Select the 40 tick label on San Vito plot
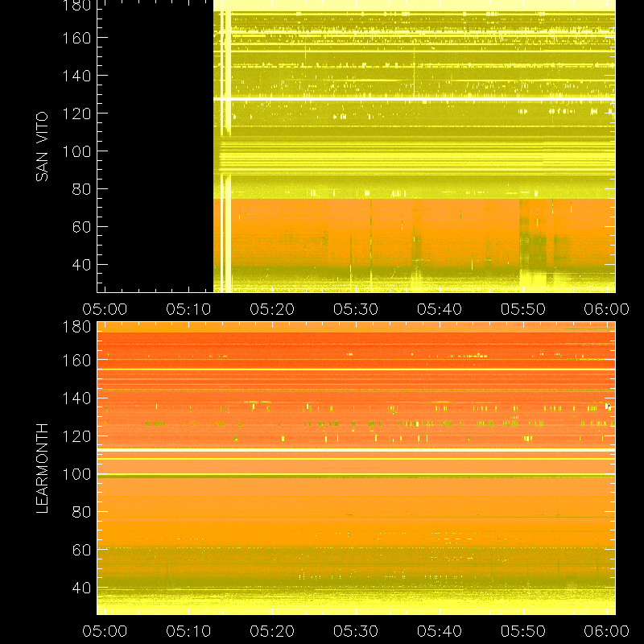 pyautogui.click(x=81, y=265)
